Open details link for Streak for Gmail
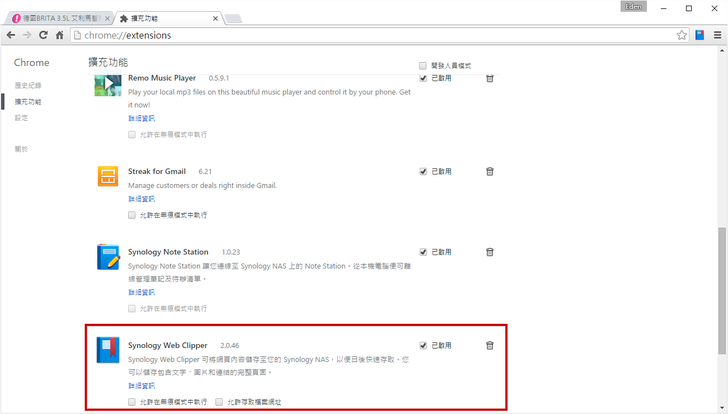The width and height of the screenshot is (728, 414). (142, 199)
